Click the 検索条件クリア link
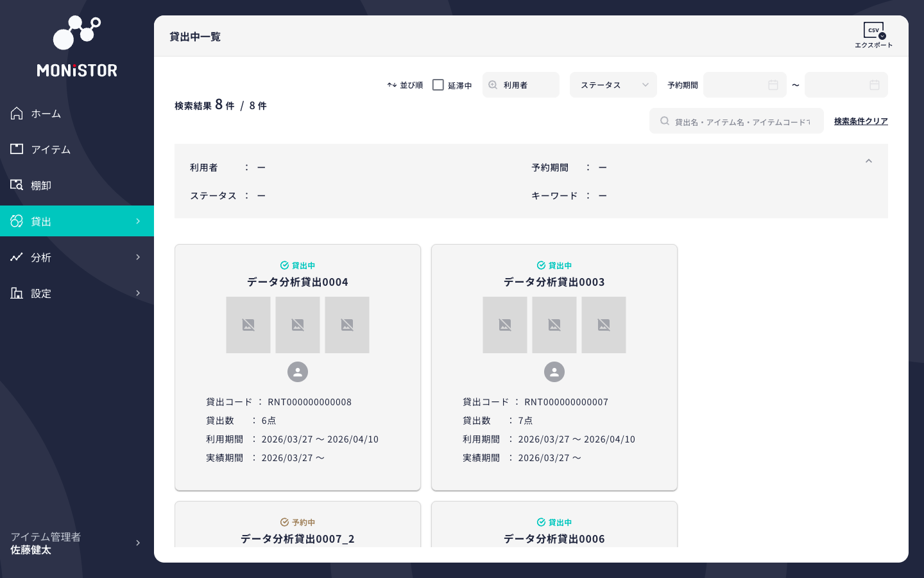Screen dimensions: 924x578 pyautogui.click(x=861, y=121)
